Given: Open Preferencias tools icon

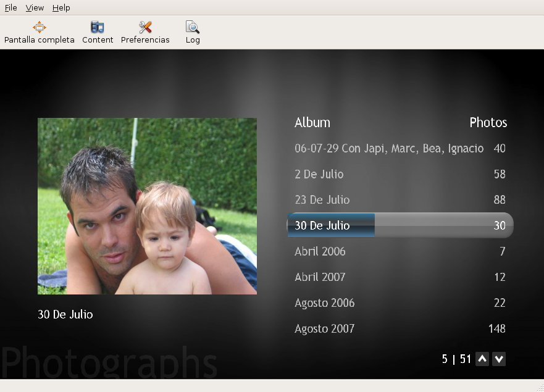Looking at the screenshot, I should click(145, 27).
